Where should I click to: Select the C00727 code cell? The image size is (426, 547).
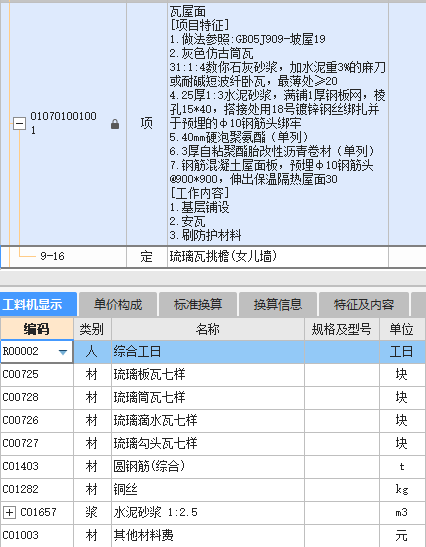coord(37,444)
